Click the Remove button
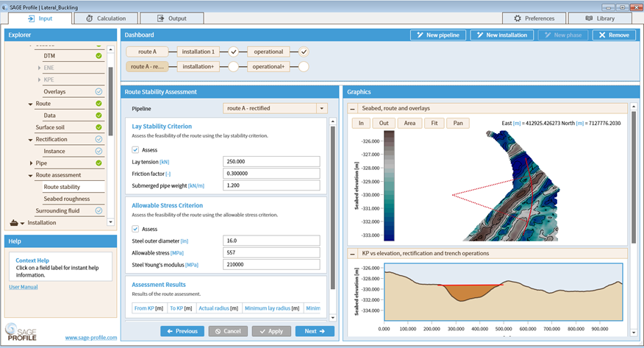The image size is (644, 348). [x=614, y=35]
